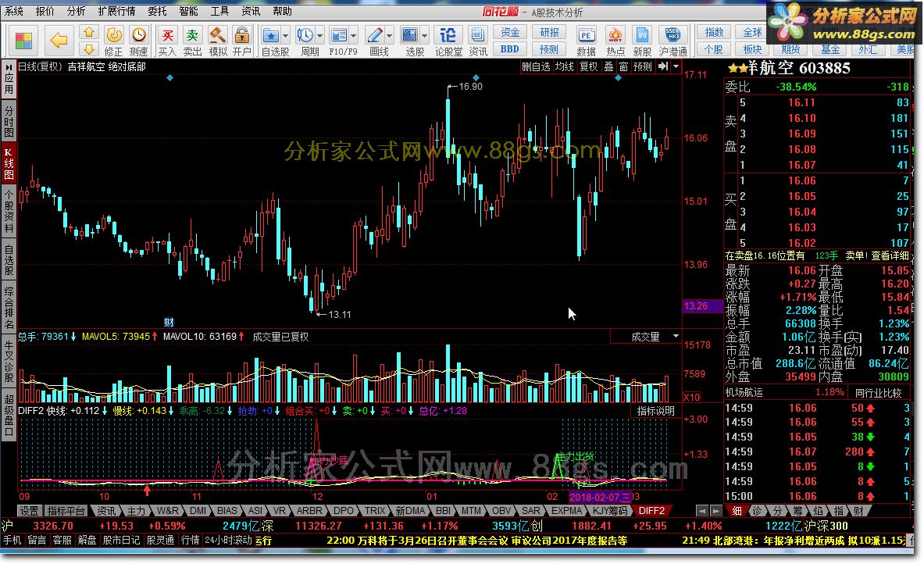
Task: Open the 选股 stock picker icon
Action: point(409,36)
